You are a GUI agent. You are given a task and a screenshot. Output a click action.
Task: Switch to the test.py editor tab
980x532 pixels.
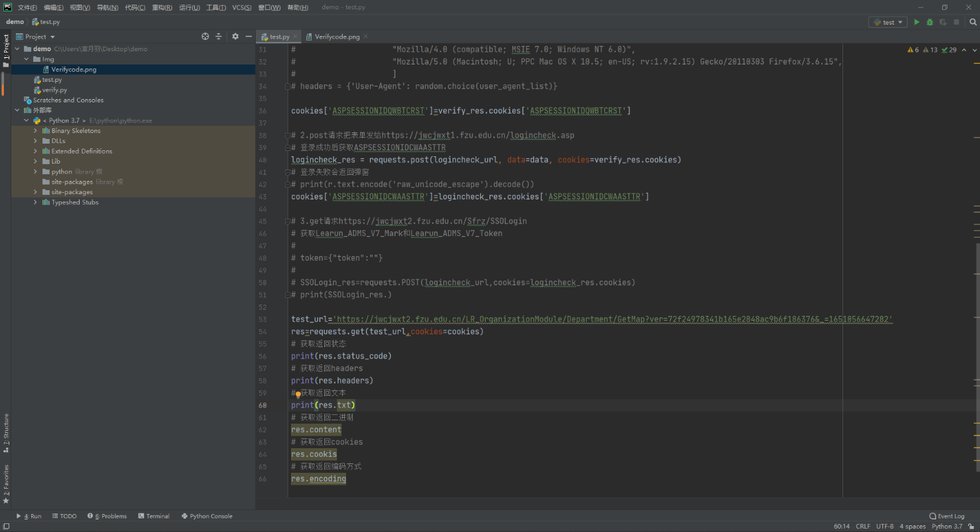(280, 37)
